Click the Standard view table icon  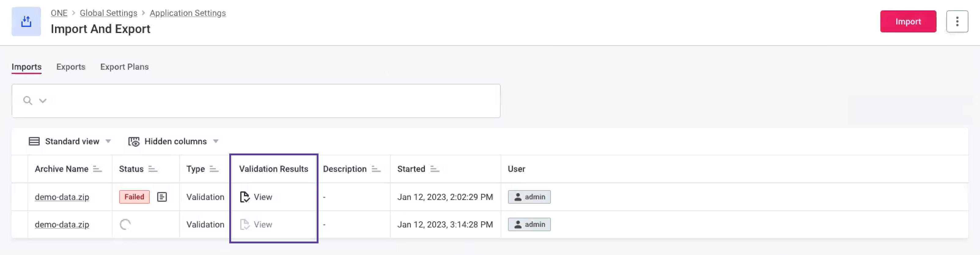click(34, 141)
